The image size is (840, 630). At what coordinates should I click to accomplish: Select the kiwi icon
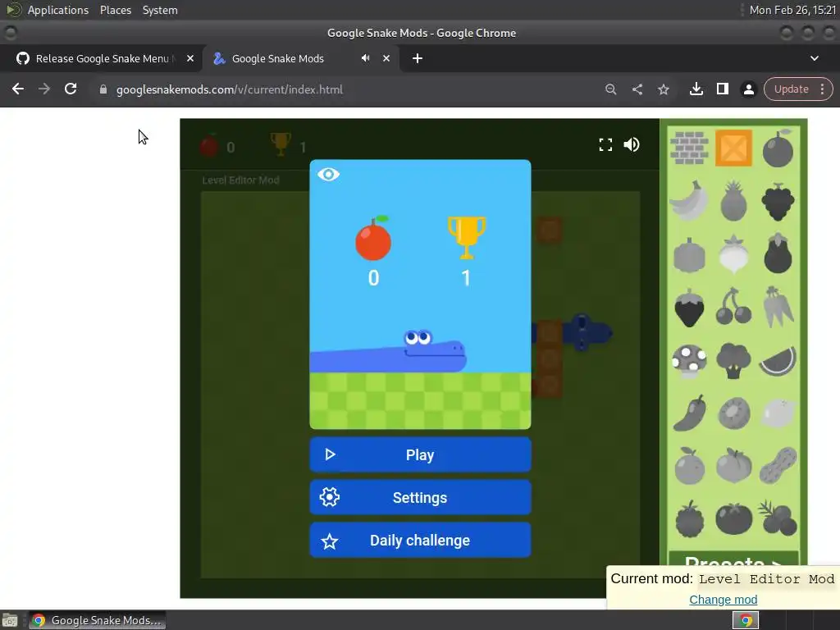733,413
